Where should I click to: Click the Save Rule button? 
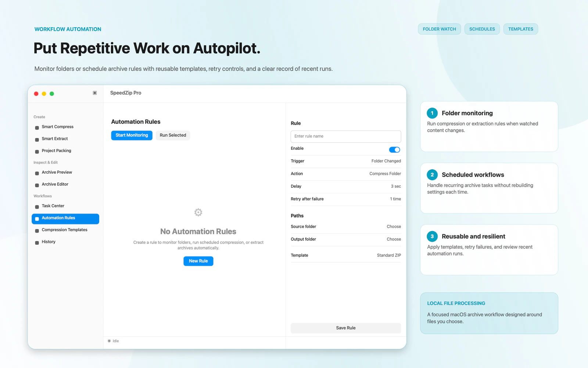(x=346, y=328)
